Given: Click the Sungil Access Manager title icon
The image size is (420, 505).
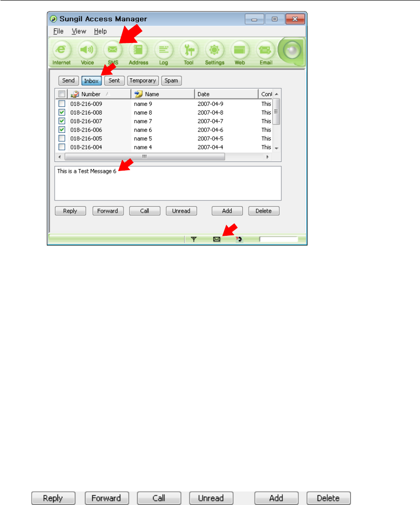Looking at the screenshot, I should tap(54, 19).
